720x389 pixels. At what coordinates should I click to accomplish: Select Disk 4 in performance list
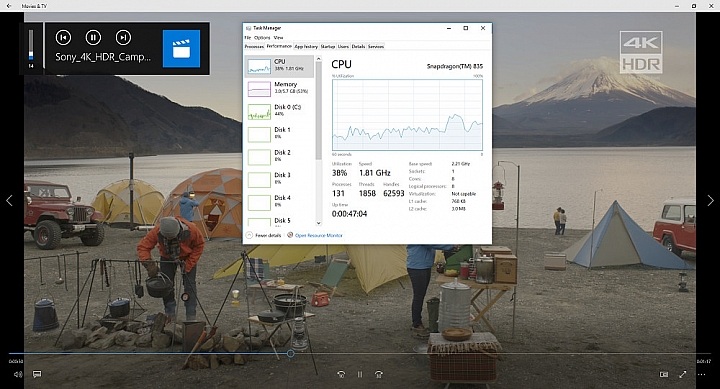(279, 202)
